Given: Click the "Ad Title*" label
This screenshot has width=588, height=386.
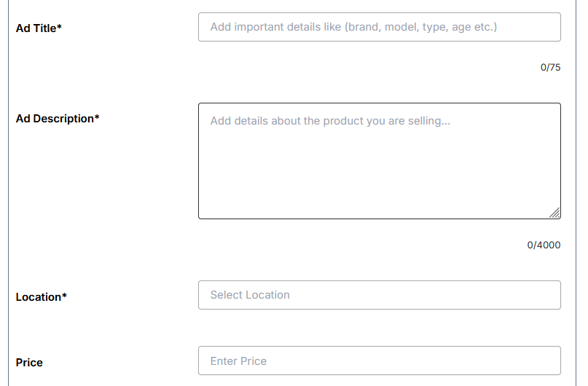Looking at the screenshot, I should [x=36, y=28].
